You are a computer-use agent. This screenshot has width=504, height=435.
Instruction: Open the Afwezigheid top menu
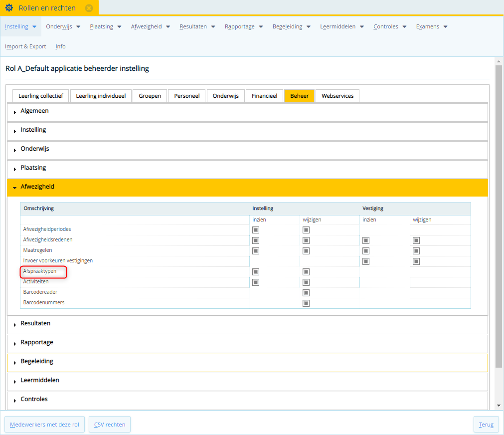151,26
